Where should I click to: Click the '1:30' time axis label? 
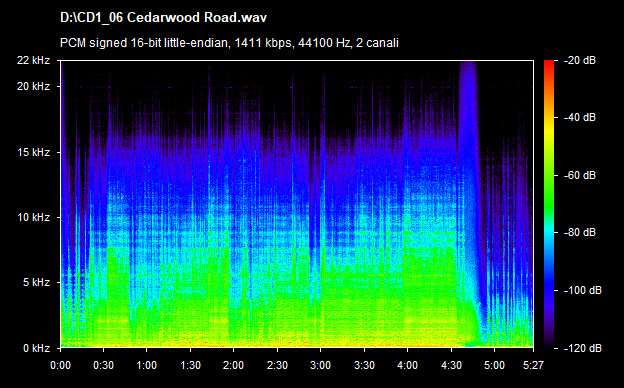coord(190,365)
